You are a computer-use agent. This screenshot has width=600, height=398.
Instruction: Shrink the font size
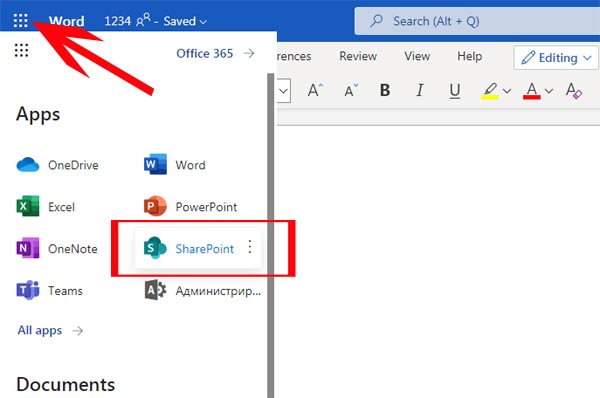[351, 91]
